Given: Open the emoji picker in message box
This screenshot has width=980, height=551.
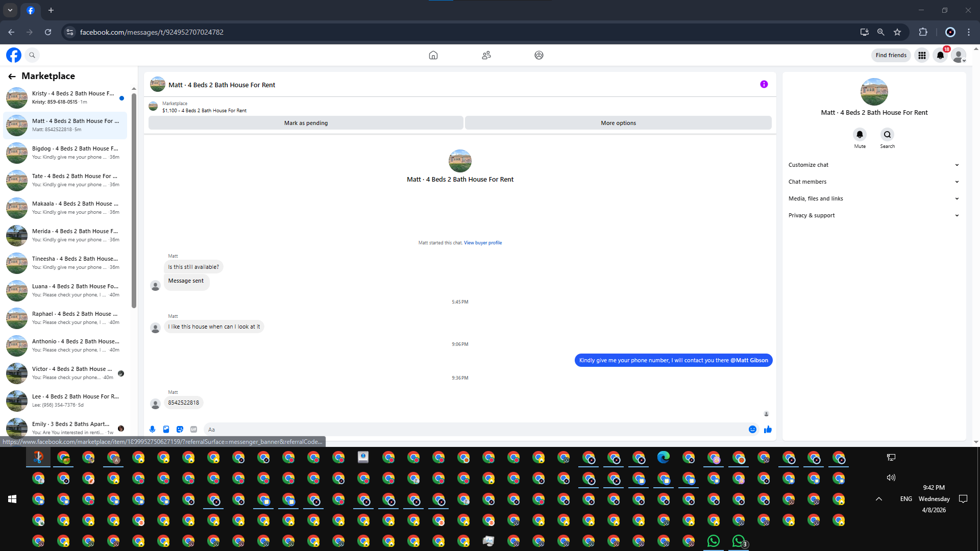Looking at the screenshot, I should coord(752,430).
